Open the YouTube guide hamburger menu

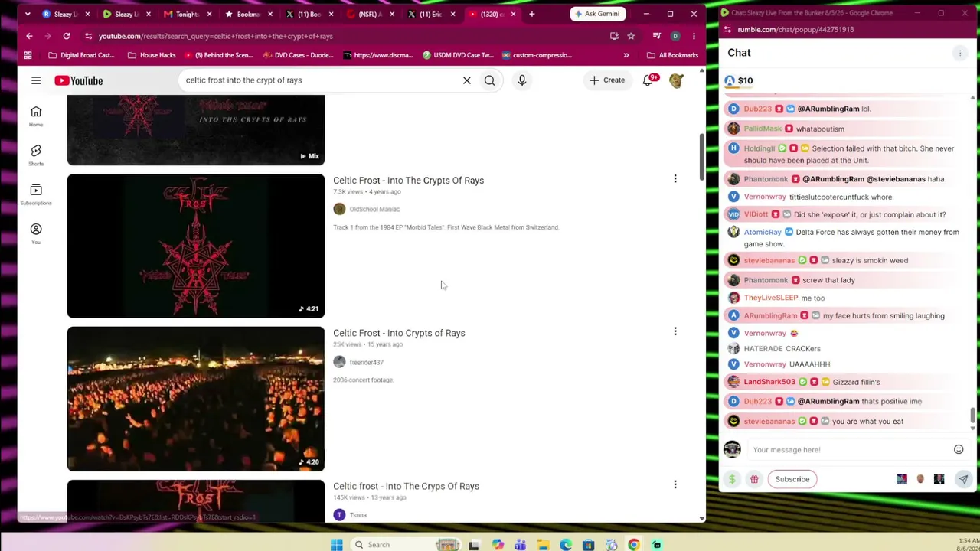pyautogui.click(x=36, y=80)
